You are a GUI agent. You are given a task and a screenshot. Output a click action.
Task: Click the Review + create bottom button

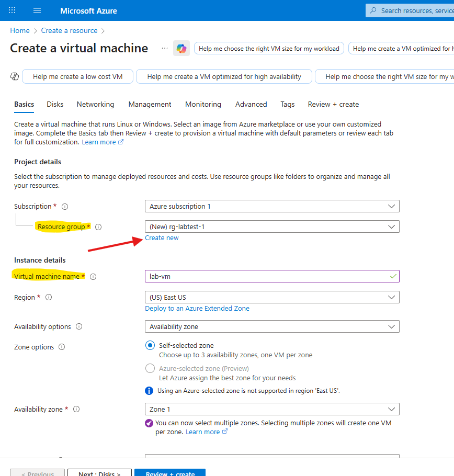tap(170, 473)
